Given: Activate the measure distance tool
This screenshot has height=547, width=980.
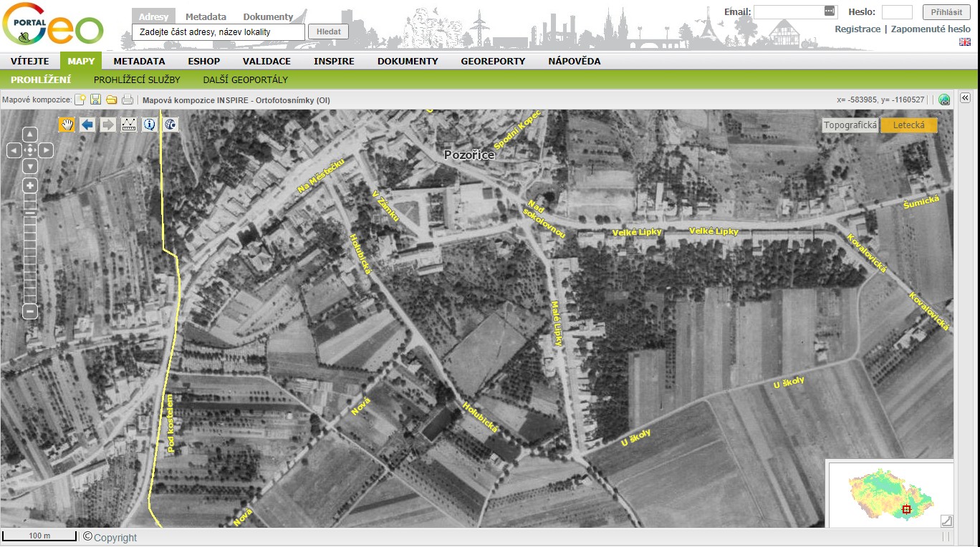Looking at the screenshot, I should coord(129,125).
